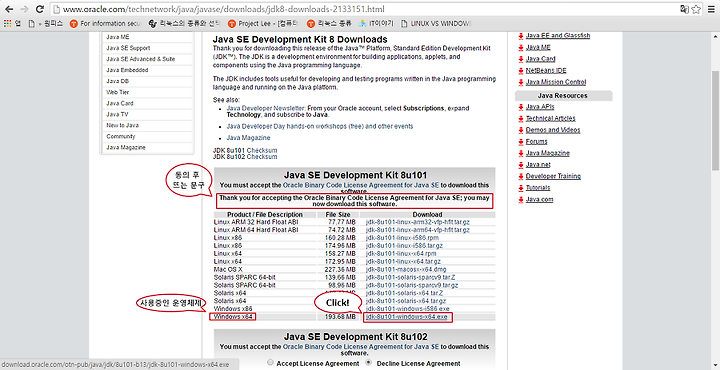Click the 'Java Resources' section header

[x=564, y=96]
